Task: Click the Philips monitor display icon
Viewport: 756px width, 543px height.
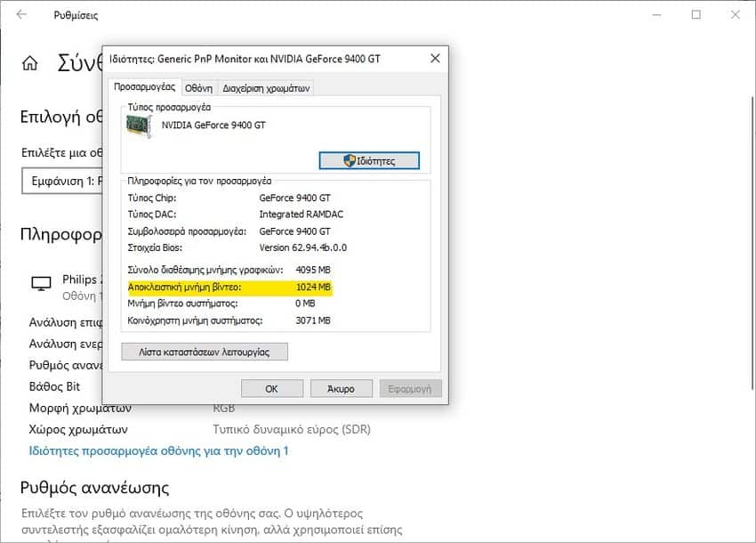Action: coord(41,283)
